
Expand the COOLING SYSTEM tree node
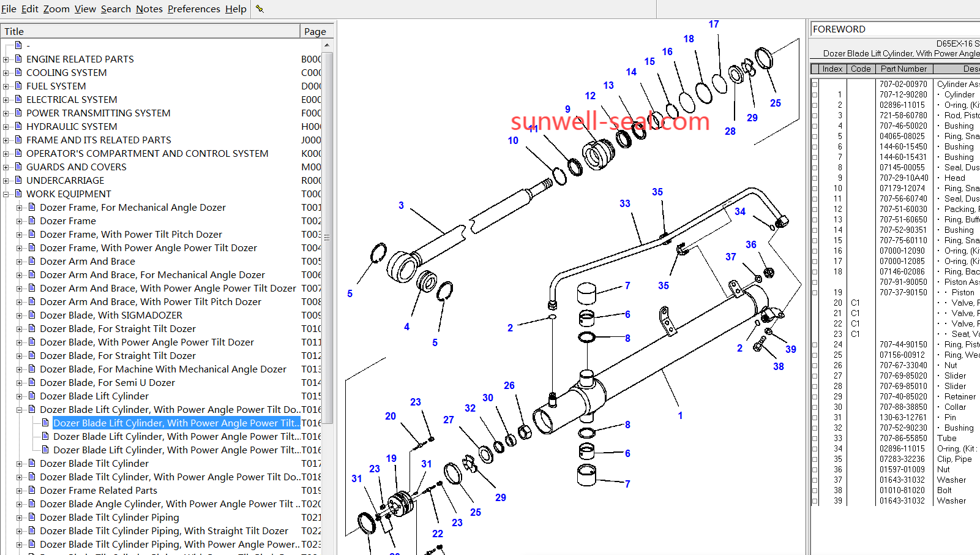pyautogui.click(x=6, y=73)
